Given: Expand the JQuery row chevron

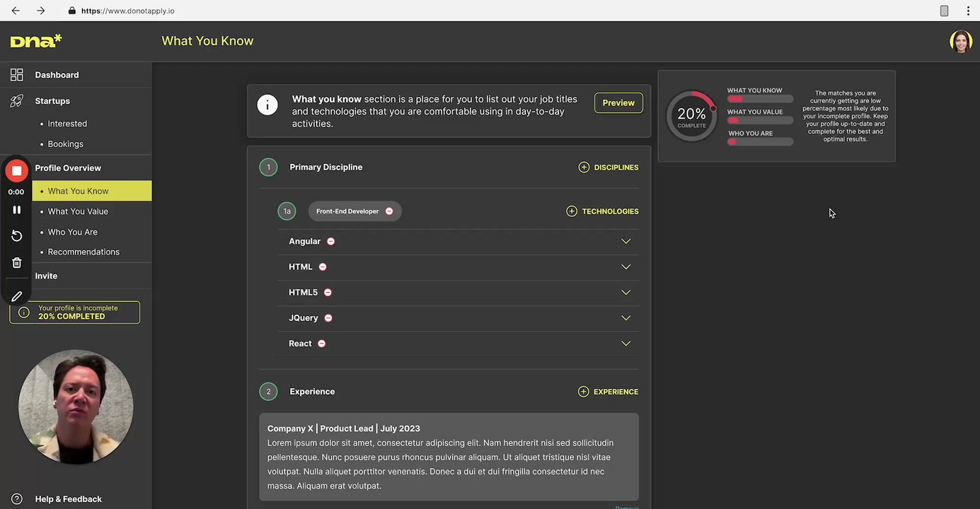Looking at the screenshot, I should 626,318.
